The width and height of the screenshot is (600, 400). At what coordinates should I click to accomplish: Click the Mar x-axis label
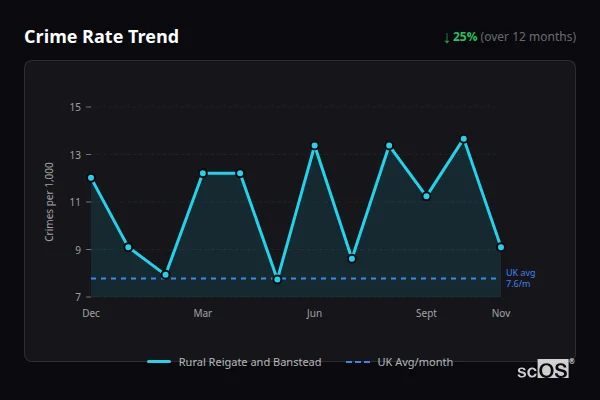tap(203, 313)
